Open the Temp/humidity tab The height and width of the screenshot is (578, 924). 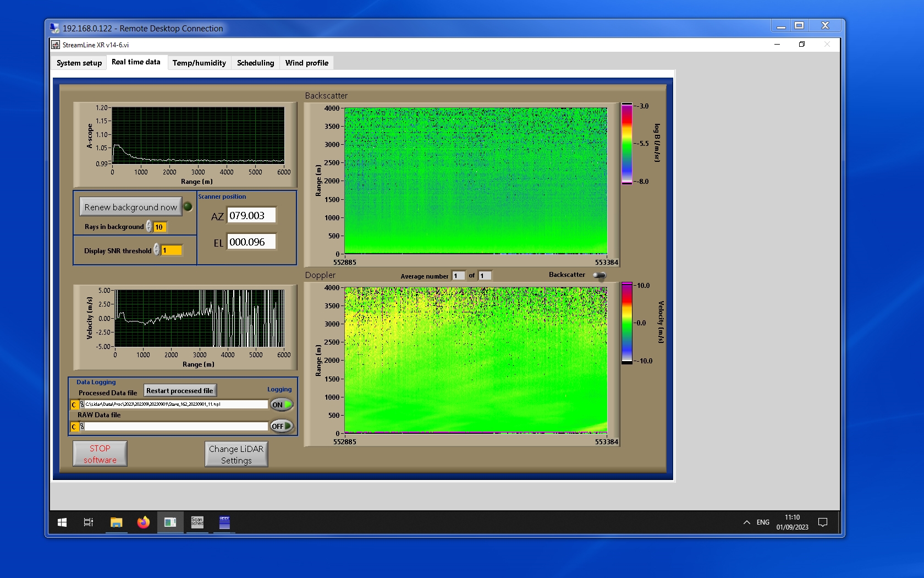coord(199,63)
